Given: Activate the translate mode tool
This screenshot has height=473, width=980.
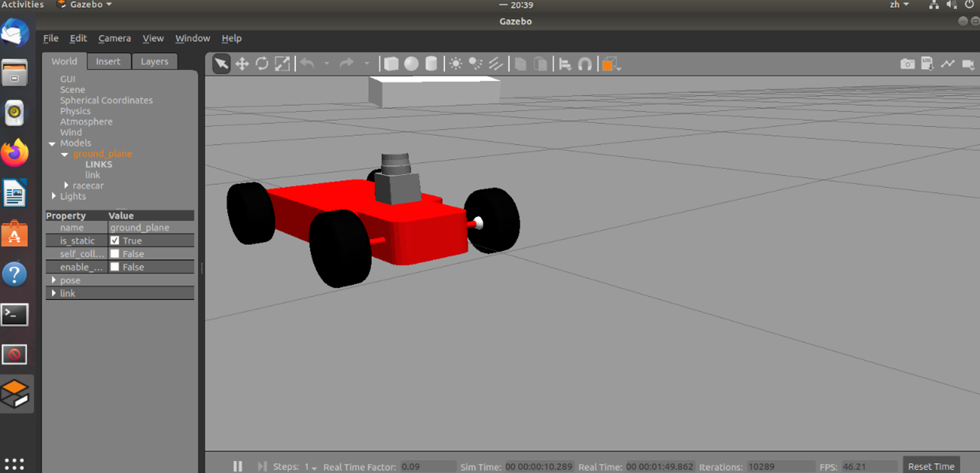Looking at the screenshot, I should point(242,64).
